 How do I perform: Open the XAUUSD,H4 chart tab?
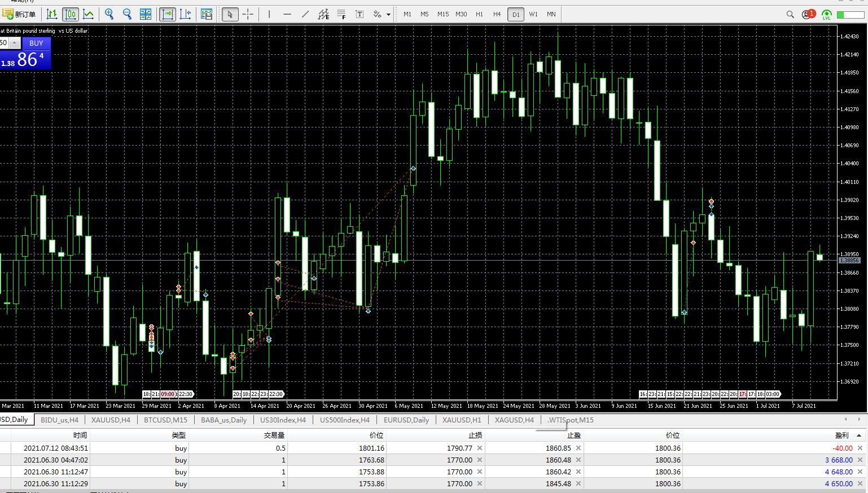point(111,420)
